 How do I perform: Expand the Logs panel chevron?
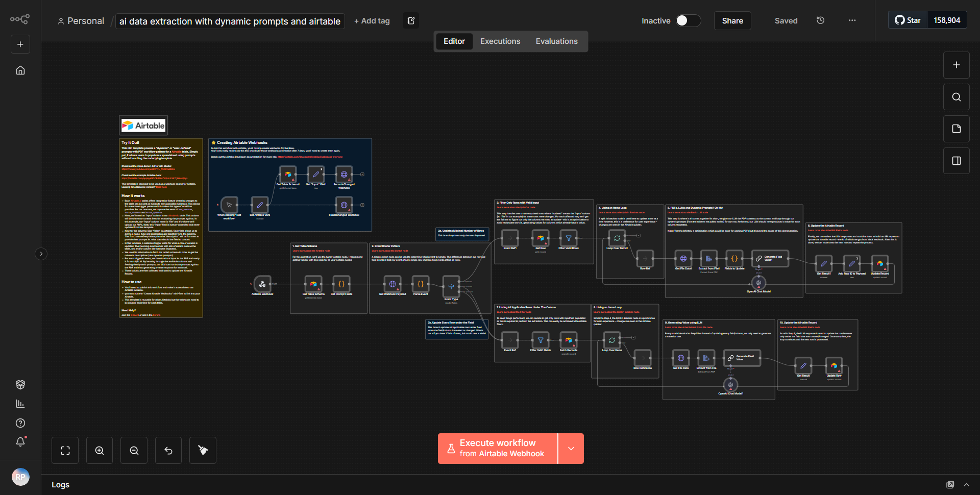pos(967,484)
